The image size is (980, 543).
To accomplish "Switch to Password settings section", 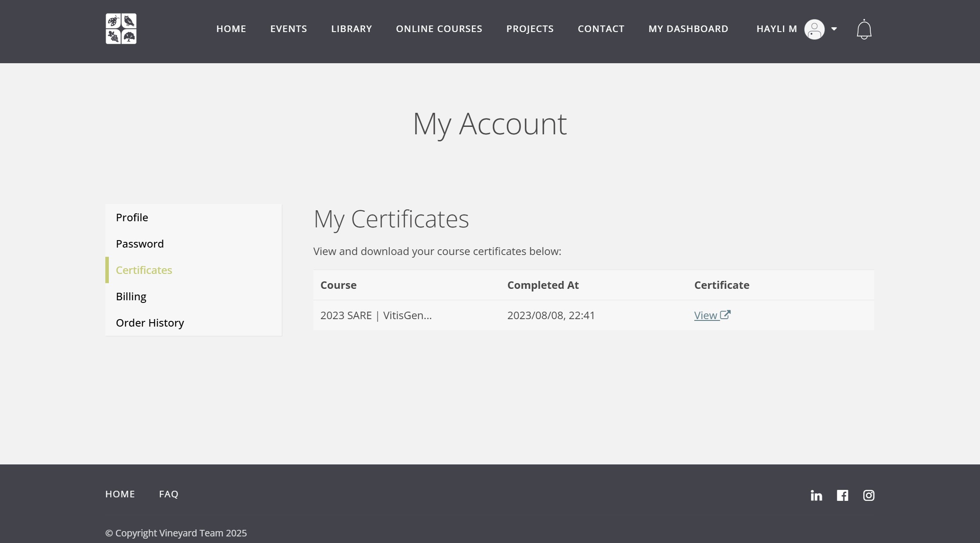I will [x=140, y=244].
